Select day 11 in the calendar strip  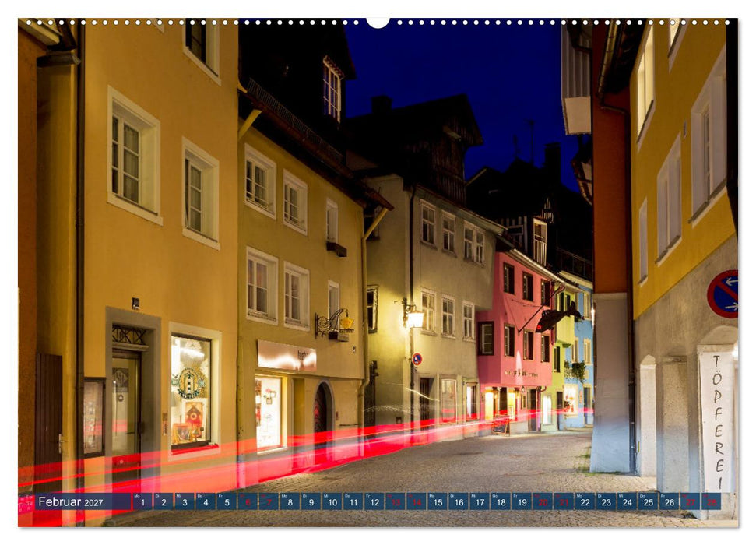pyautogui.click(x=353, y=501)
